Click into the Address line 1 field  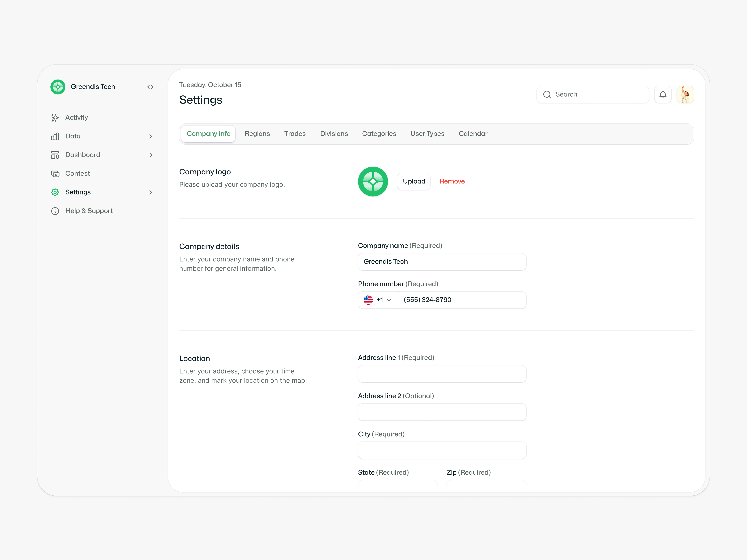click(x=442, y=374)
